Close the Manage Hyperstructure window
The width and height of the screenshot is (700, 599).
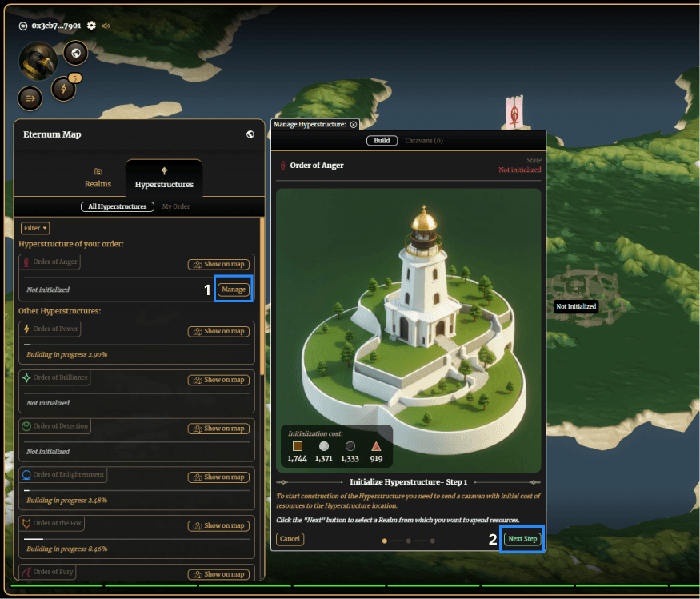[x=354, y=125]
